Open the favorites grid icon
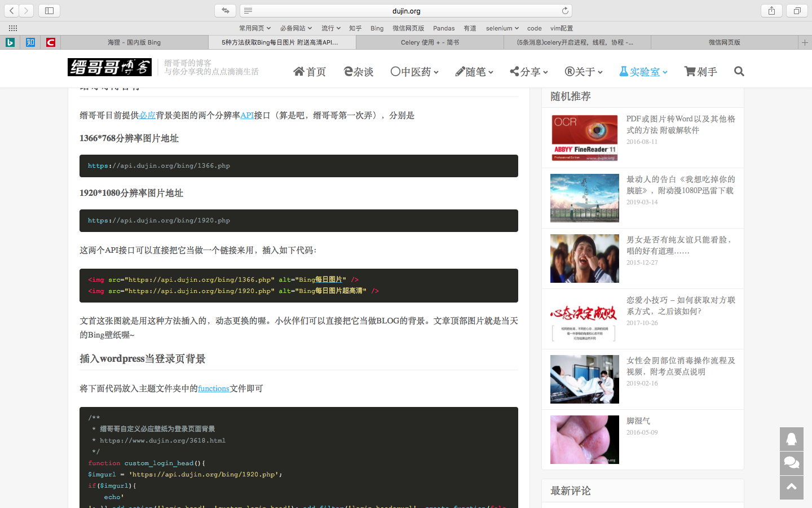812x508 pixels. pyautogui.click(x=13, y=28)
